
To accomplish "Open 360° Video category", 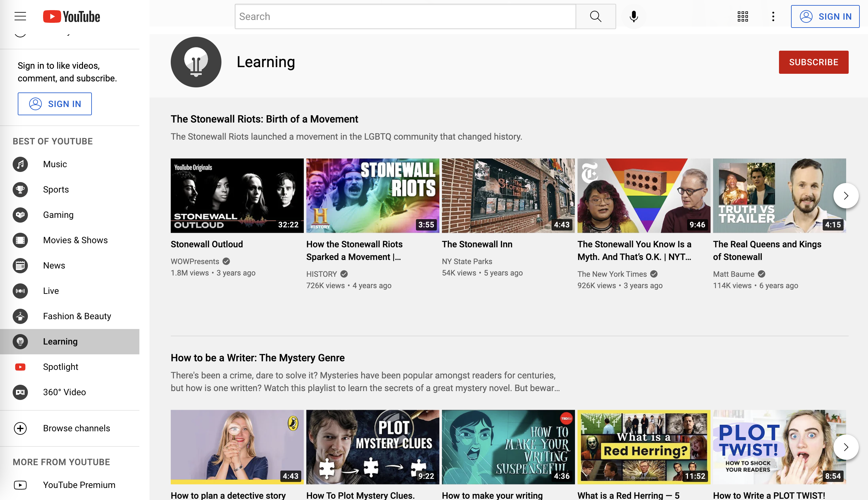I will tap(70, 392).
